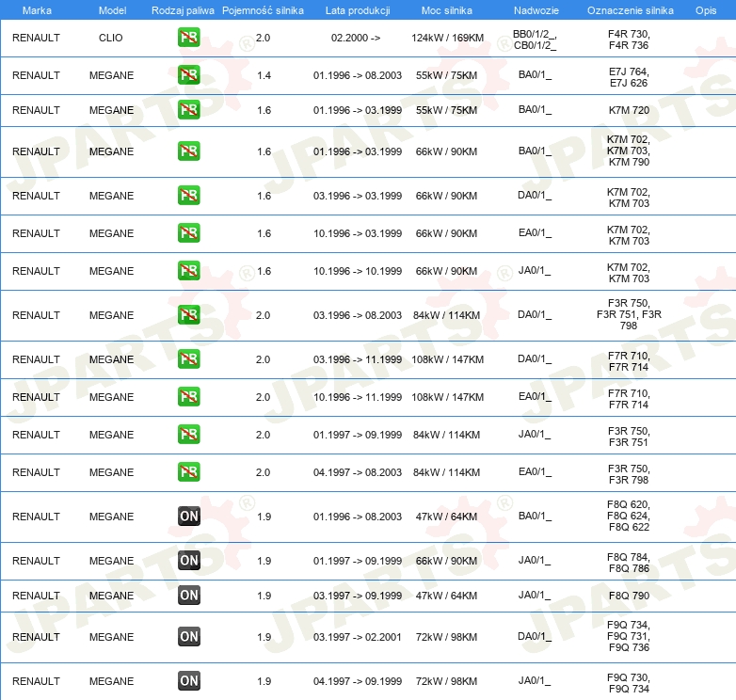Screen dimensions: 736x700
Task: Click petrol icon for 10.1996 -> 11.1999 row
Action: (x=188, y=396)
